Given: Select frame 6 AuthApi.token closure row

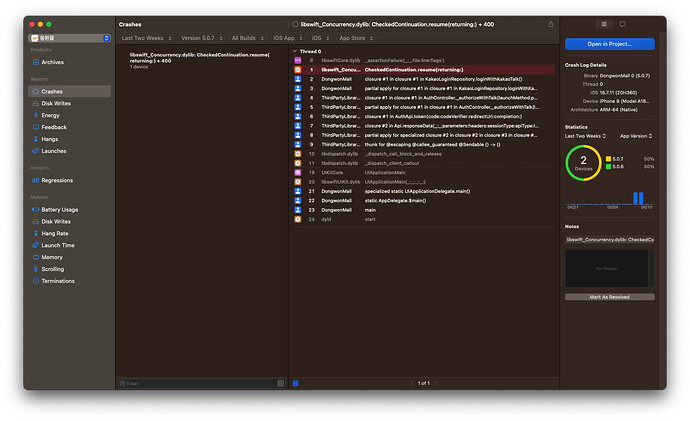Looking at the screenshot, I should pos(423,117).
